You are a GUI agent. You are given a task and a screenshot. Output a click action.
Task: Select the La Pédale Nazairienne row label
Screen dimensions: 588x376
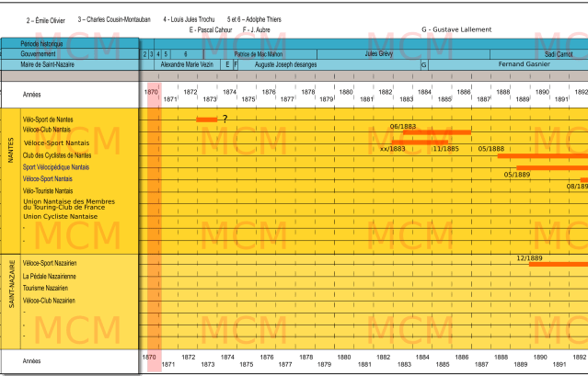pyautogui.click(x=50, y=276)
